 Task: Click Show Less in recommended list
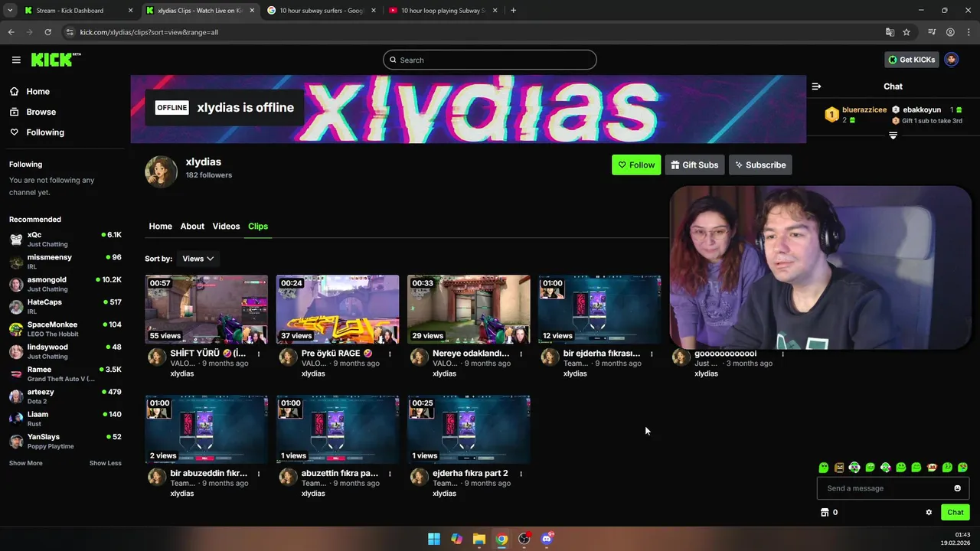click(x=105, y=463)
